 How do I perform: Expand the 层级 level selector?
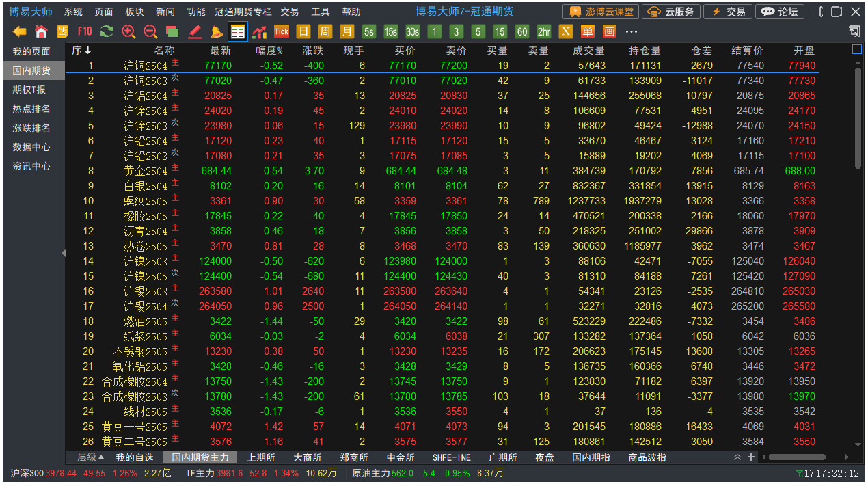click(x=90, y=457)
